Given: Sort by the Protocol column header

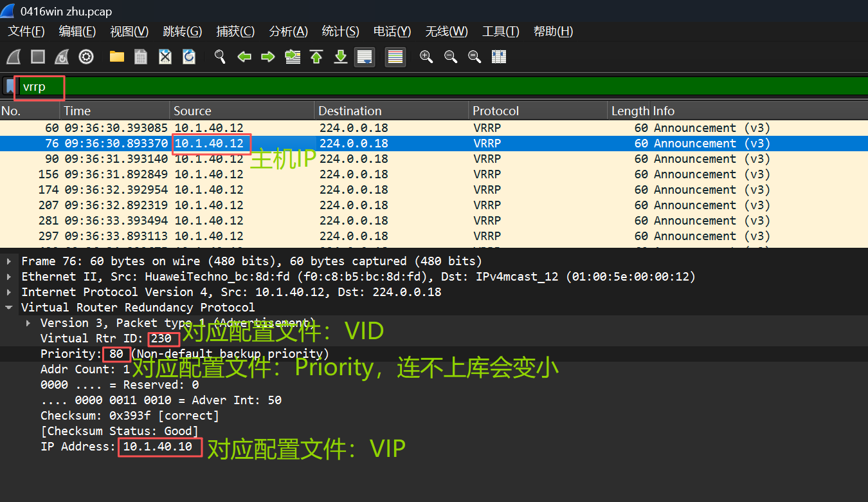Looking at the screenshot, I should (538, 111).
